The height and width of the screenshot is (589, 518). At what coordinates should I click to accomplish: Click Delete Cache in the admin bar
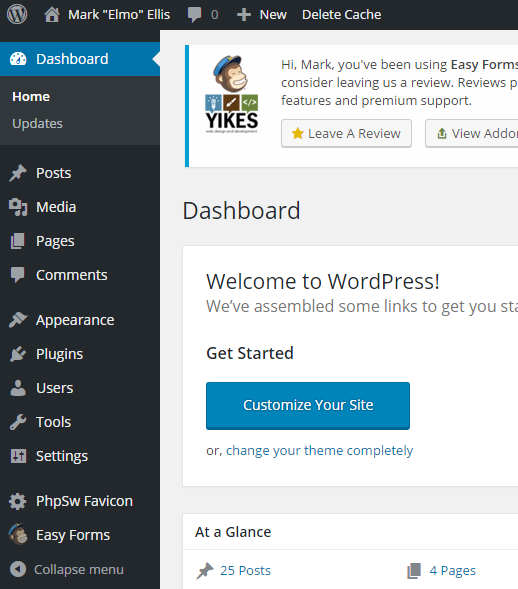pyautogui.click(x=341, y=15)
